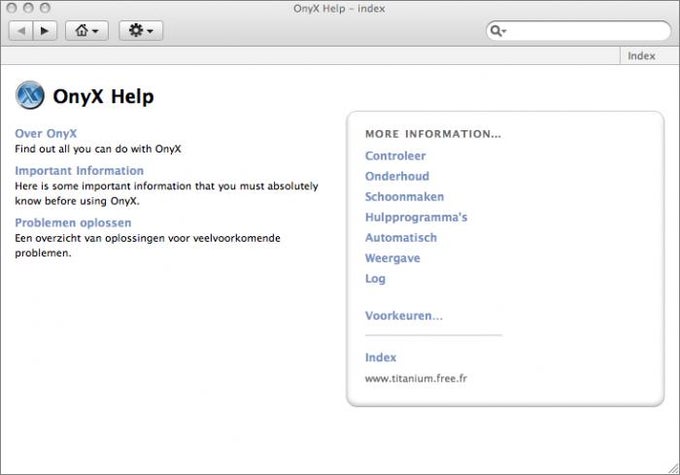680x475 pixels.
Task: Click the OnyX application logo icon
Action: (x=29, y=95)
